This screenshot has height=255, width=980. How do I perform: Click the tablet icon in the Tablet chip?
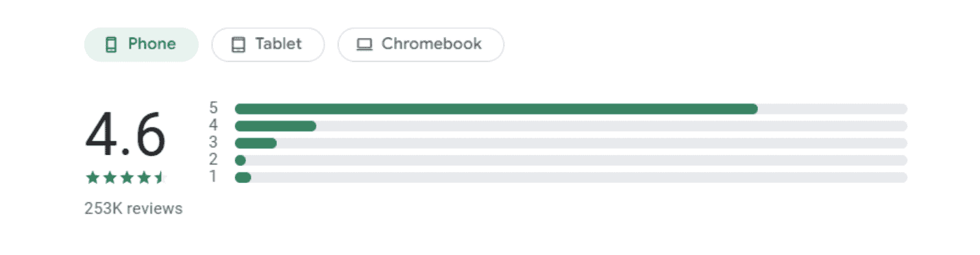pyautogui.click(x=238, y=45)
